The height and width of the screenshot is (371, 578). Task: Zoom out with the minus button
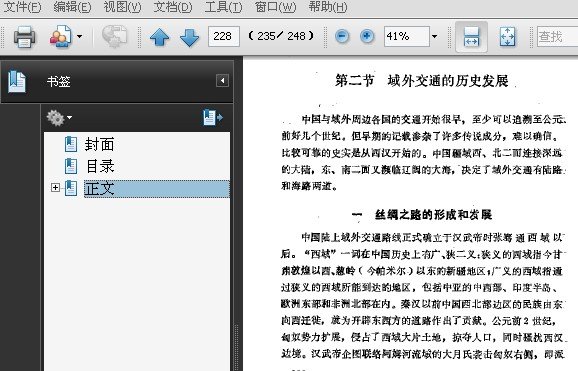tap(342, 36)
